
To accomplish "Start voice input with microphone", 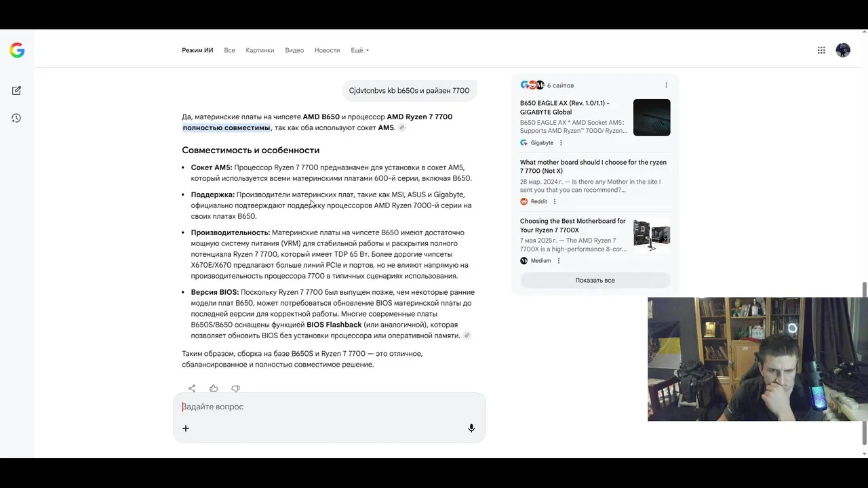I will click(x=471, y=428).
